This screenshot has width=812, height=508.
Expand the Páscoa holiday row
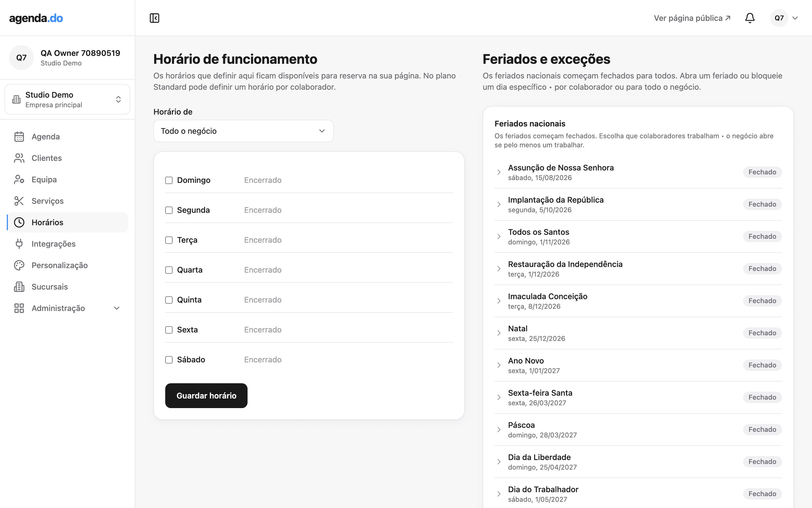click(498, 430)
